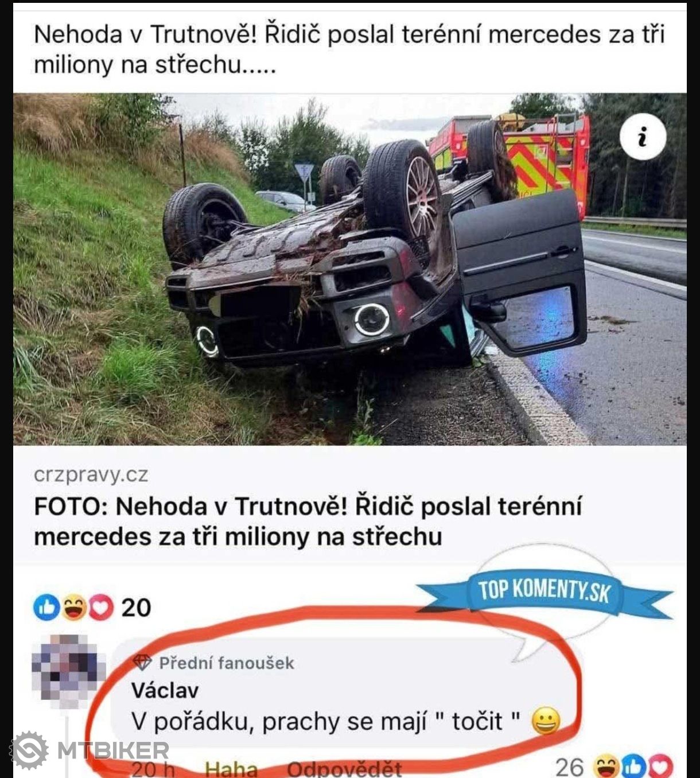Click the commenter name Václav

165,690
